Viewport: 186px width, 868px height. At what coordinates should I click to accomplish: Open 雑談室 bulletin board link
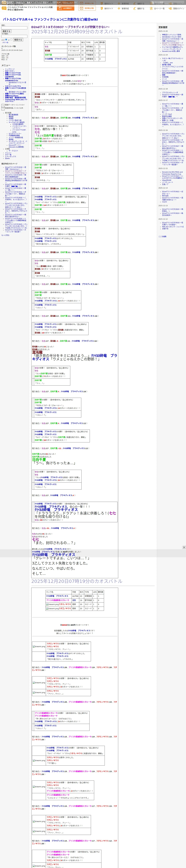(11, 117)
